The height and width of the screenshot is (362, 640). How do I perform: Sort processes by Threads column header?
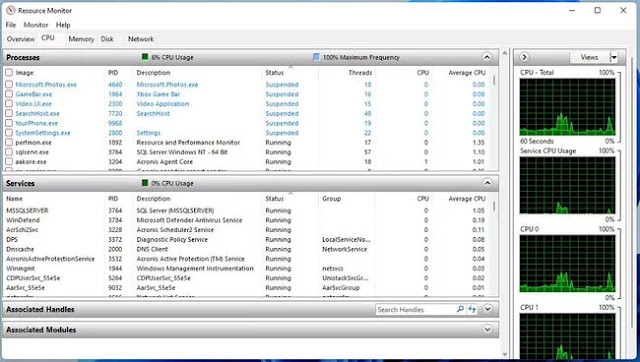tap(360, 73)
